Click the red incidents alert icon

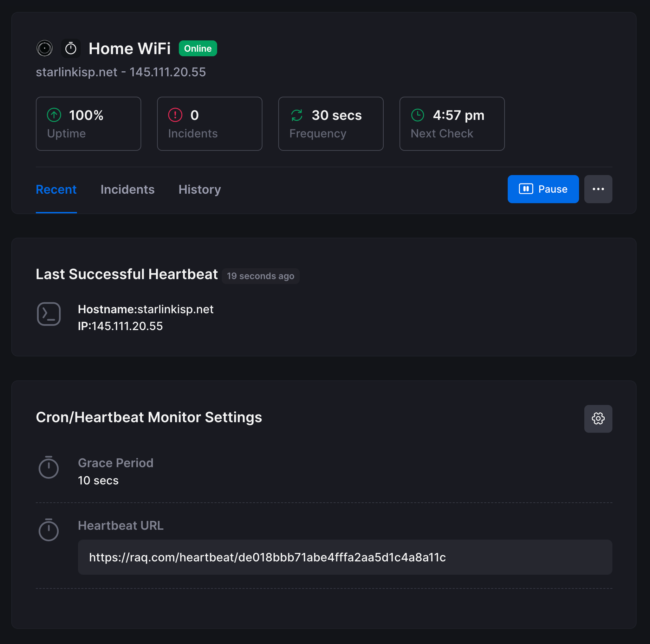coord(175,115)
